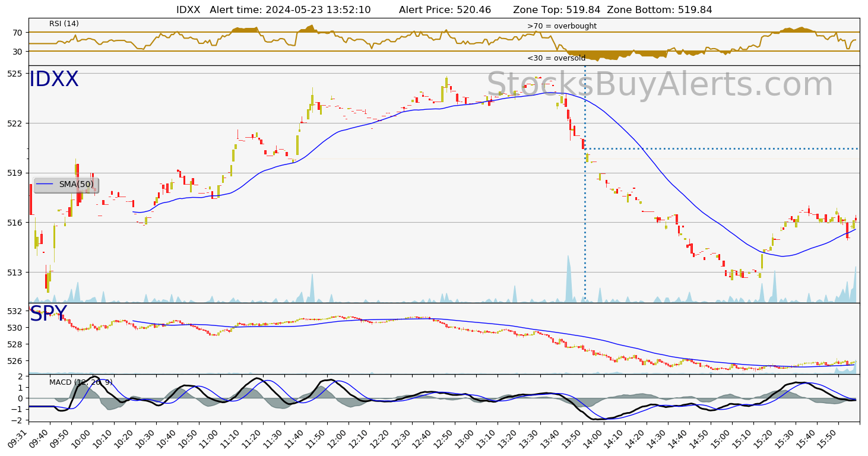Screen dimensions: 868x456
Task: Click the 12:30 time axis label
Action: coord(402,440)
